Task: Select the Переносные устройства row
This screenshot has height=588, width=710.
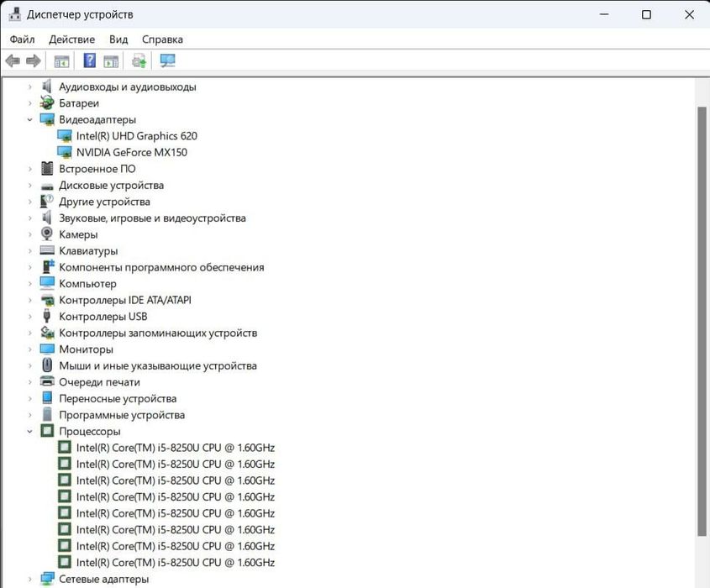Action: [118, 398]
